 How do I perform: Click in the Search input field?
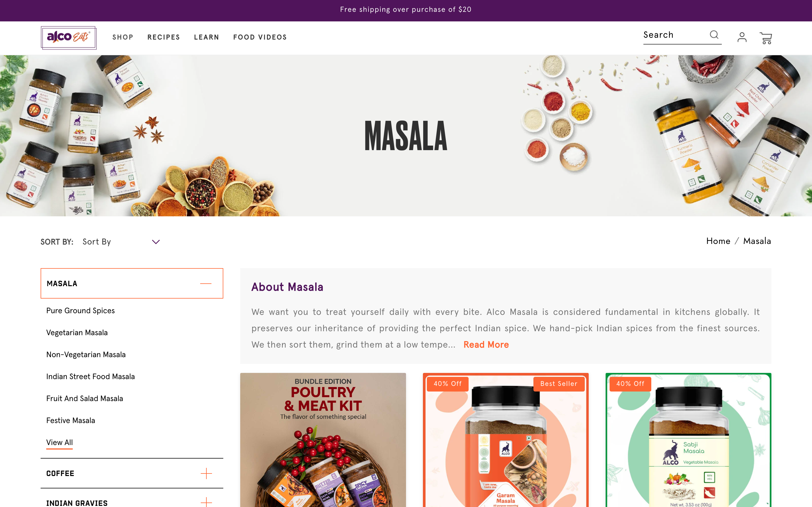click(675, 35)
